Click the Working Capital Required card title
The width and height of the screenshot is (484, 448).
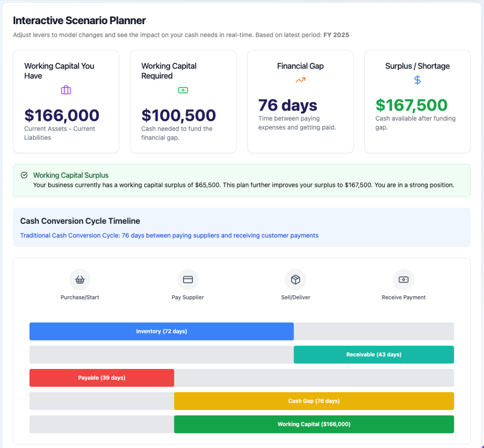point(169,71)
